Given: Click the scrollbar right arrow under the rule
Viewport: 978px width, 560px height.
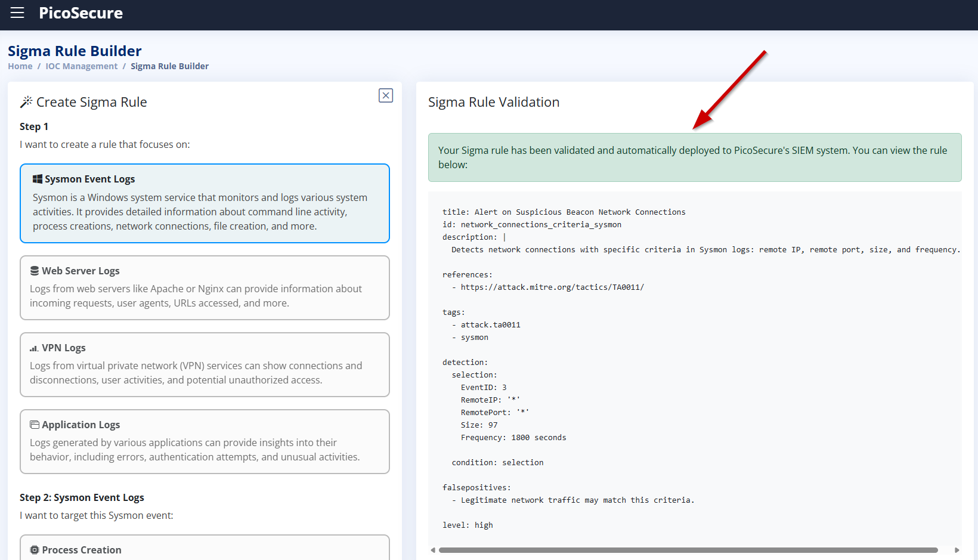Looking at the screenshot, I should [x=957, y=550].
